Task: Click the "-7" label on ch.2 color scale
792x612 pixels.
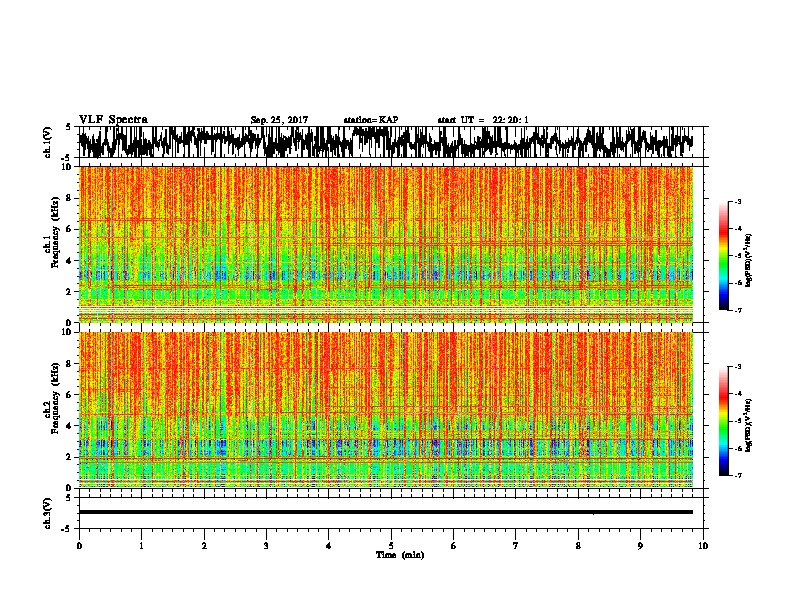Action: click(738, 475)
